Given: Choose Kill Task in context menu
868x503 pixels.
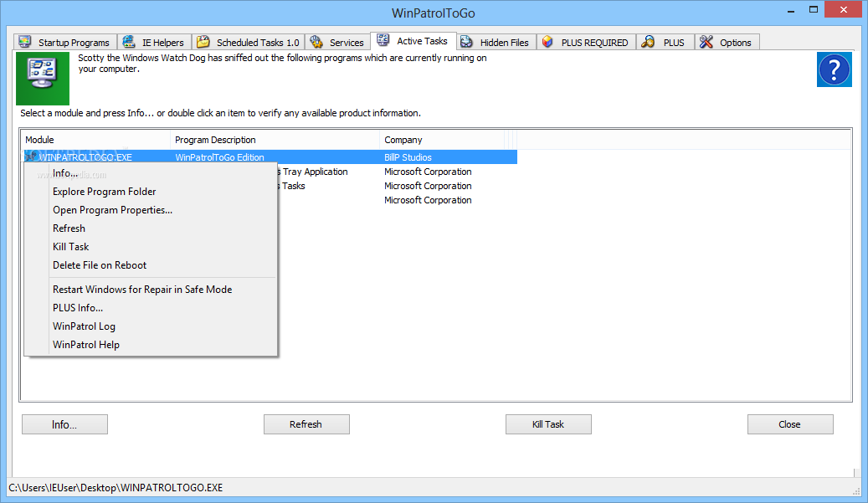Looking at the screenshot, I should 150,247.
